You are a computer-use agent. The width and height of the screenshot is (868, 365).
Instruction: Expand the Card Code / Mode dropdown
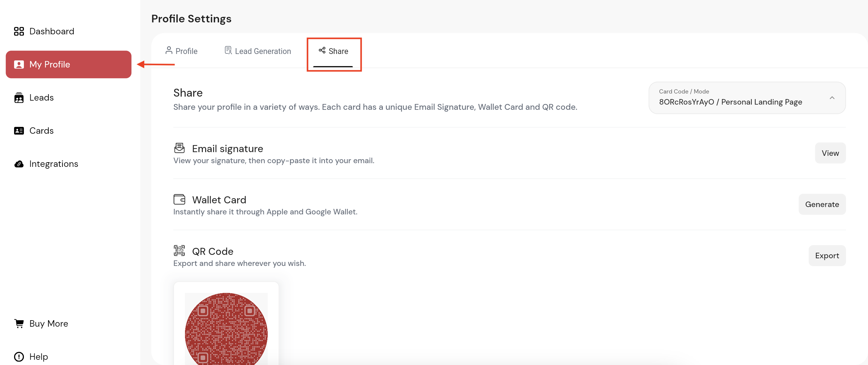730,98
